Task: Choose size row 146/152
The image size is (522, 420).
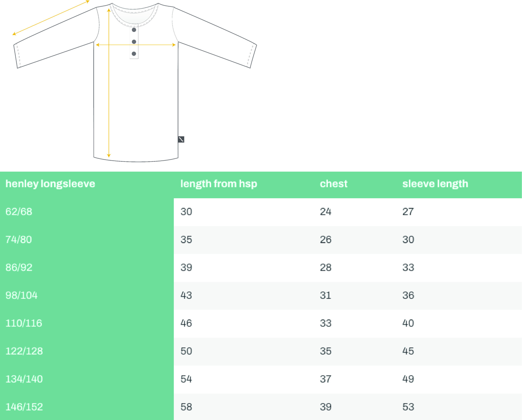Action: tap(261, 407)
